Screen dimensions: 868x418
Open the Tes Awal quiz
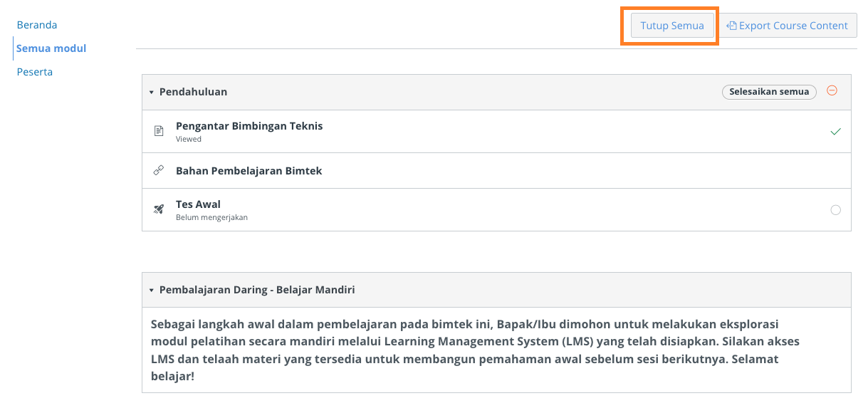pyautogui.click(x=198, y=204)
